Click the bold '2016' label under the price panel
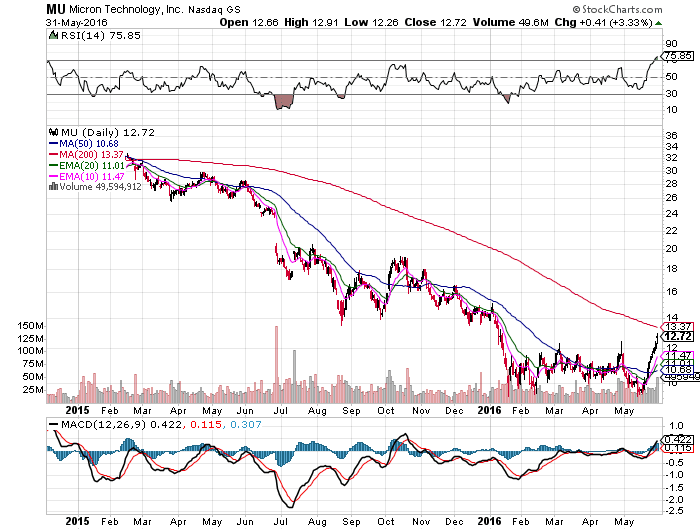Viewport: 700px width, 530px height. (x=489, y=410)
